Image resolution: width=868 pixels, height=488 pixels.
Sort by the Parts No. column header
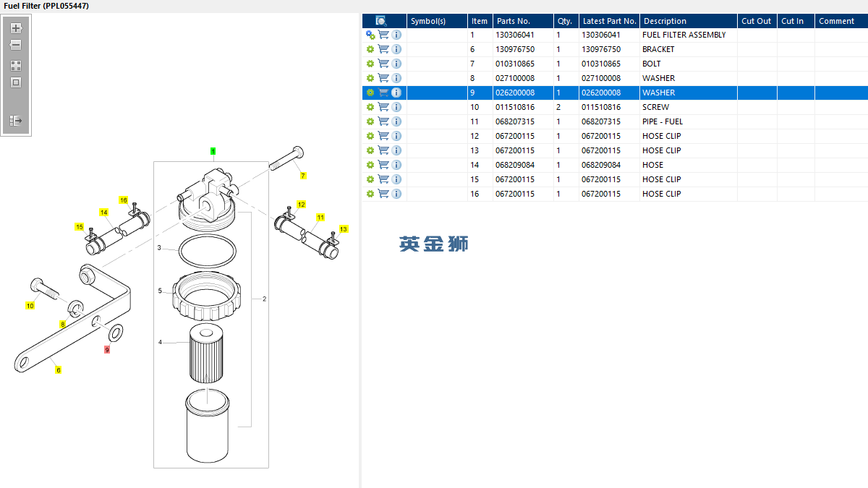pos(514,21)
